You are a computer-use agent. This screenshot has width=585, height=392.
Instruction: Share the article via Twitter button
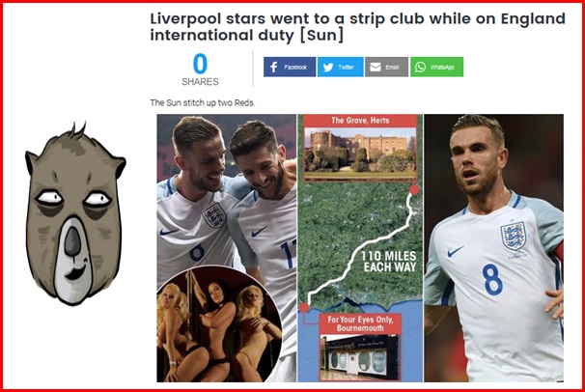(340, 67)
